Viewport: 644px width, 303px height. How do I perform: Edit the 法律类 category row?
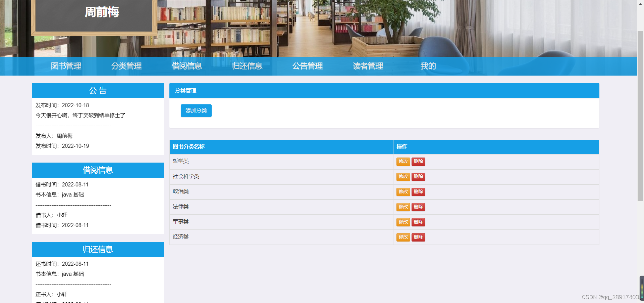403,207
